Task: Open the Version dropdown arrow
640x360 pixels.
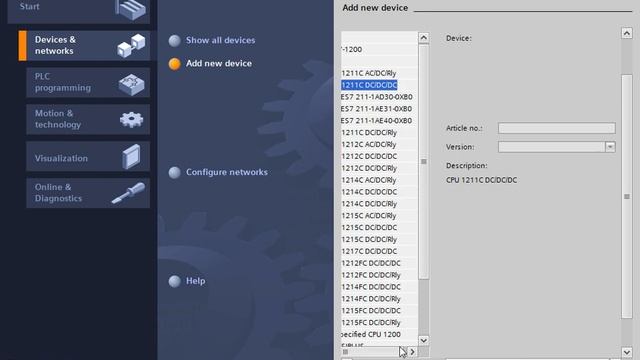Action: coord(610,147)
